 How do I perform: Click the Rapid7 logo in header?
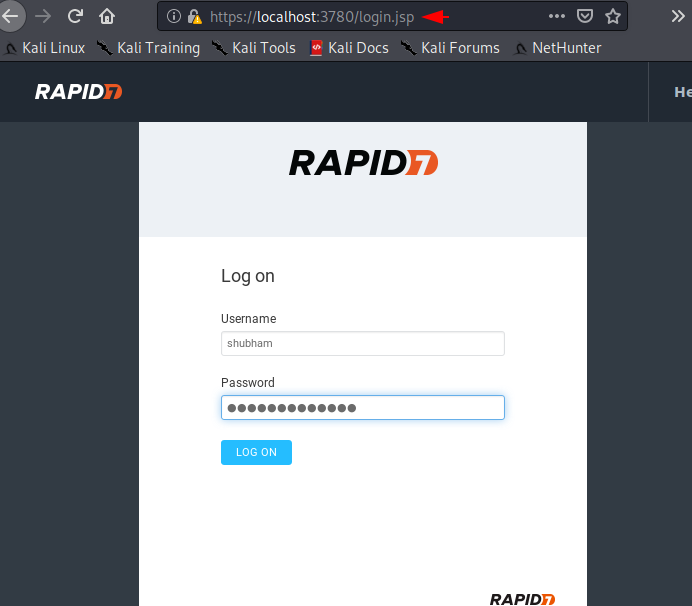79,92
